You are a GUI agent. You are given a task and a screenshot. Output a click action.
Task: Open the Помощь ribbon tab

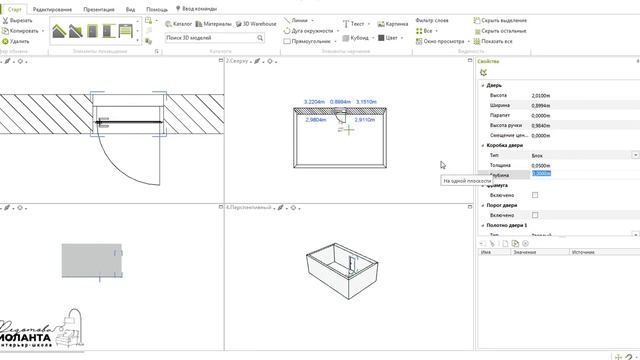[x=157, y=9]
